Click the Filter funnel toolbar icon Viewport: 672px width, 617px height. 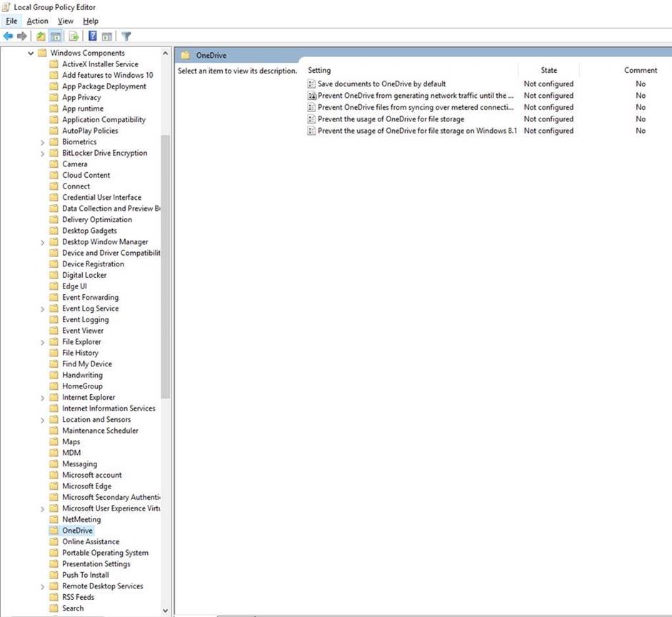point(126,36)
